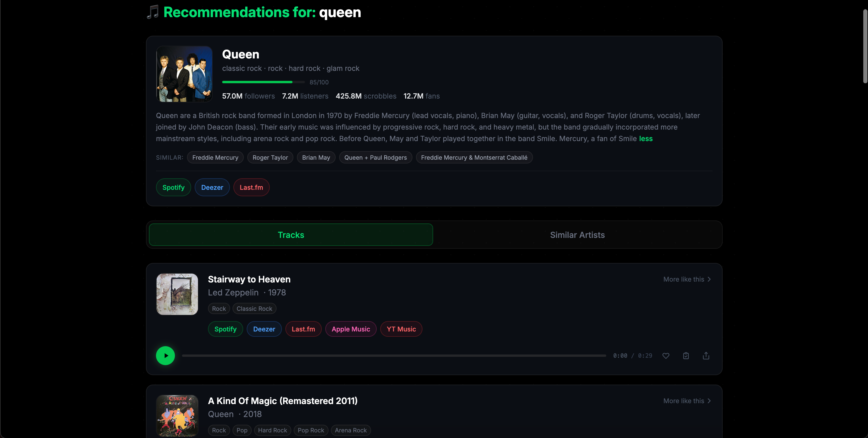Viewport: 868px width, 438px height.
Task: Click the 0:00 / 0:29 time display
Action: click(633, 356)
